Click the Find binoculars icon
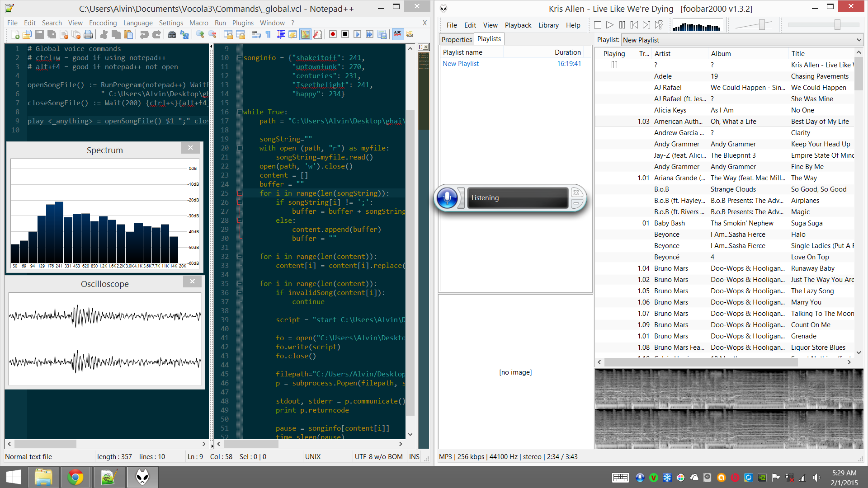The image size is (868, 488). coord(172,34)
